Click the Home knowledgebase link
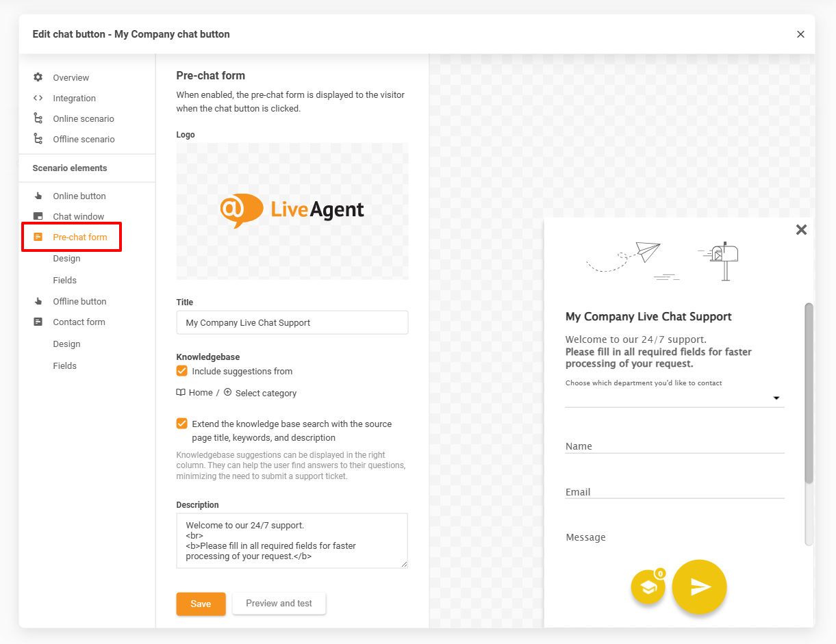This screenshot has height=644, width=836. pyautogui.click(x=201, y=393)
